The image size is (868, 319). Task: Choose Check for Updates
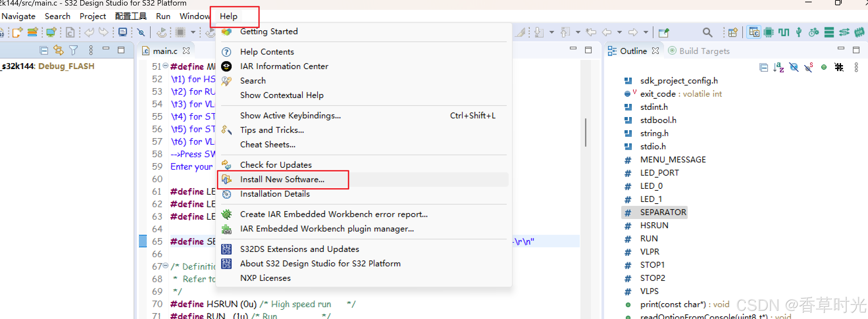[x=364, y=165]
